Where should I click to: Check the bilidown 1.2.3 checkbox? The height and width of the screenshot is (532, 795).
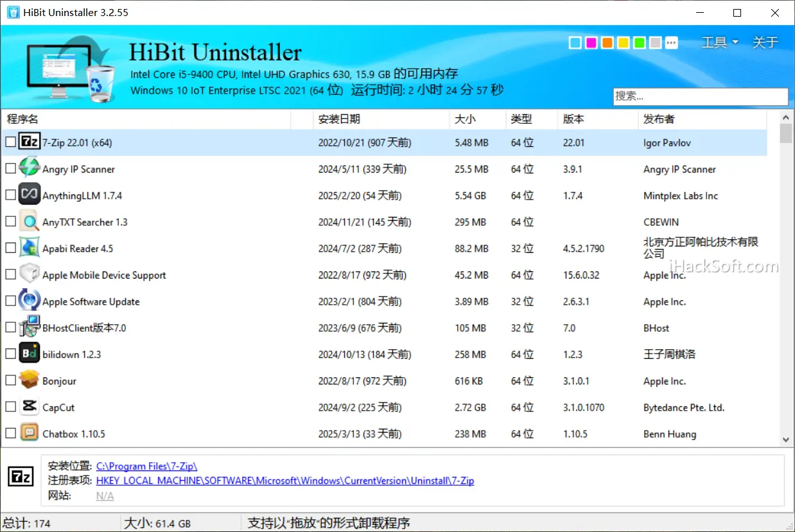point(10,354)
